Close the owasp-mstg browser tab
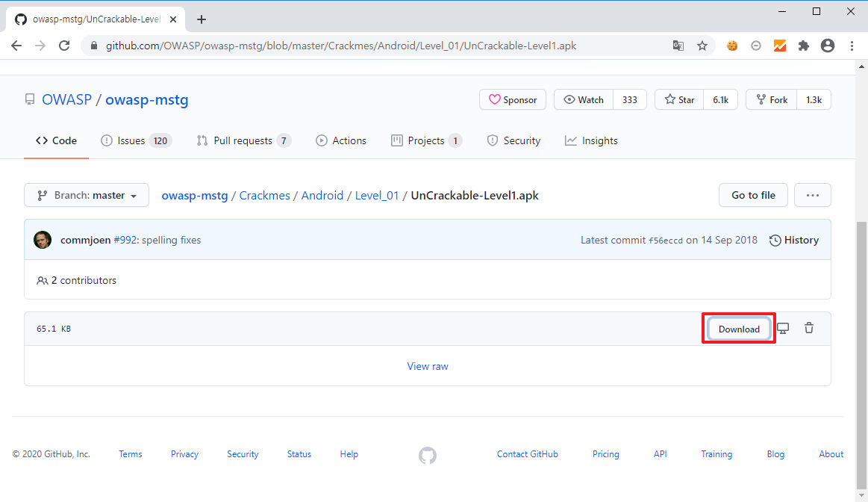 (x=173, y=19)
